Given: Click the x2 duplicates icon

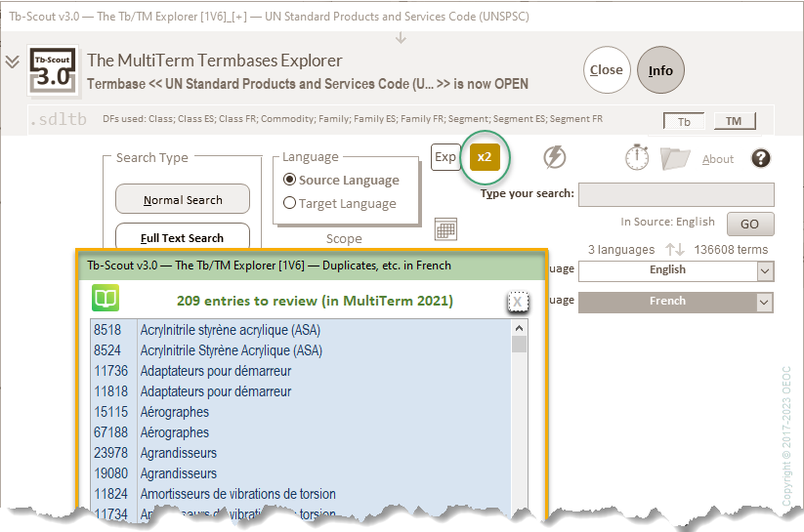Looking at the screenshot, I should (485, 157).
